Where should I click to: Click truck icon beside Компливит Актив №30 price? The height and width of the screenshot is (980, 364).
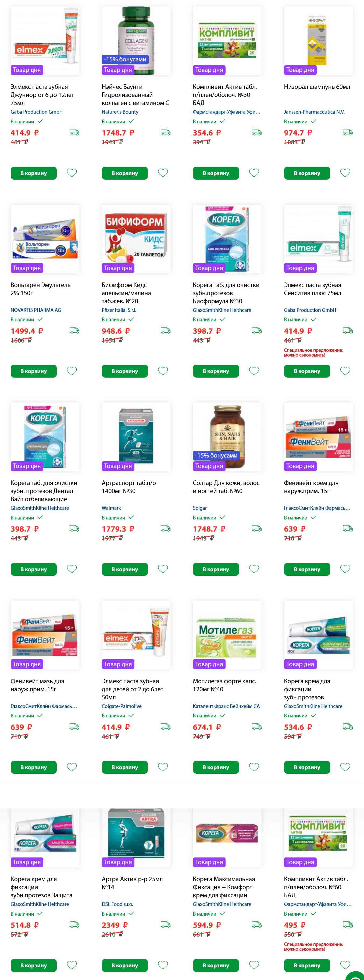coord(257,132)
